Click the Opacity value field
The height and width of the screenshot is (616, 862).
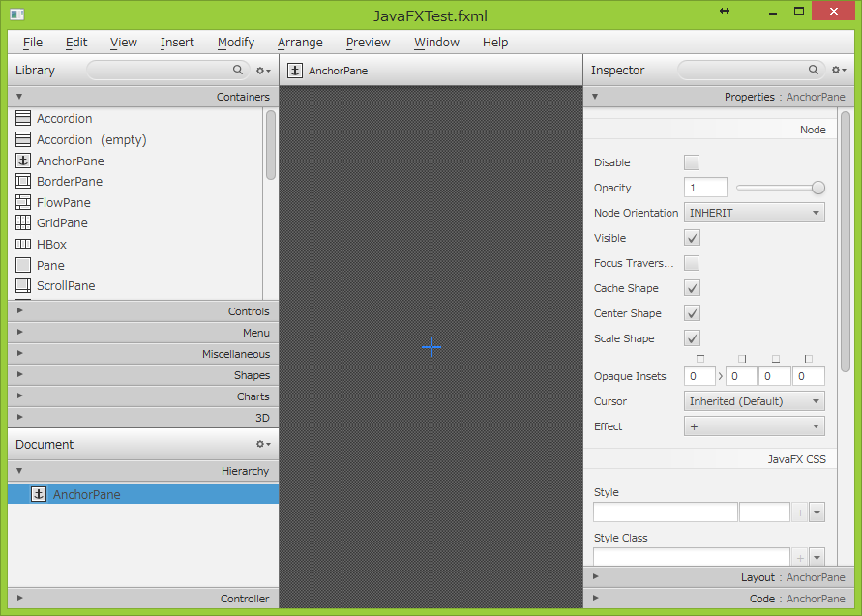pos(705,188)
